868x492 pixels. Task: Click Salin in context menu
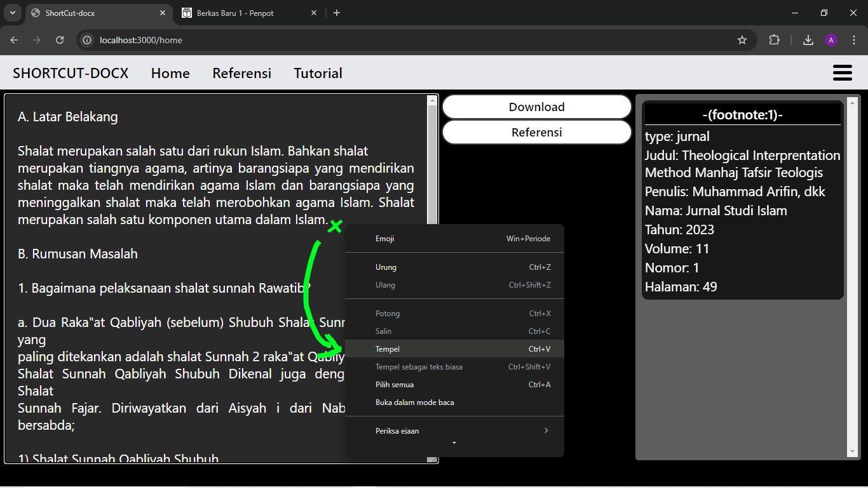(x=454, y=331)
